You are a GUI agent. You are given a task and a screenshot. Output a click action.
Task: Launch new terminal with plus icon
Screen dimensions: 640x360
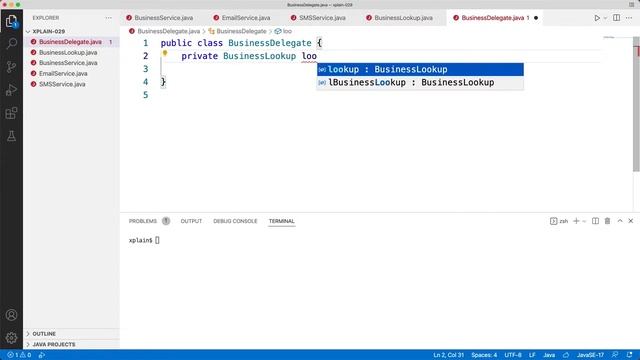[576, 221]
